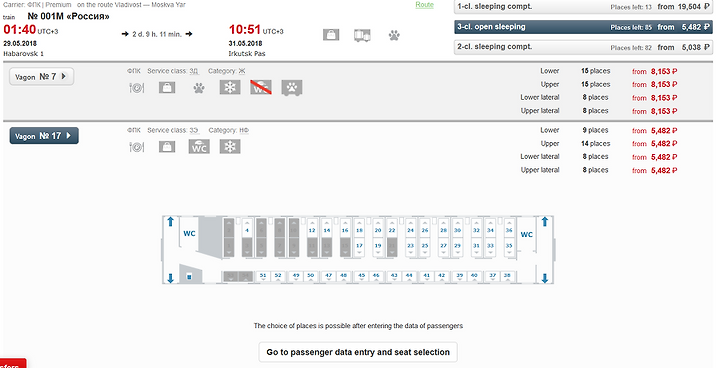The image size is (720, 368).
Task: Click the dining plate icon for Vagon 17
Action: 136,147
